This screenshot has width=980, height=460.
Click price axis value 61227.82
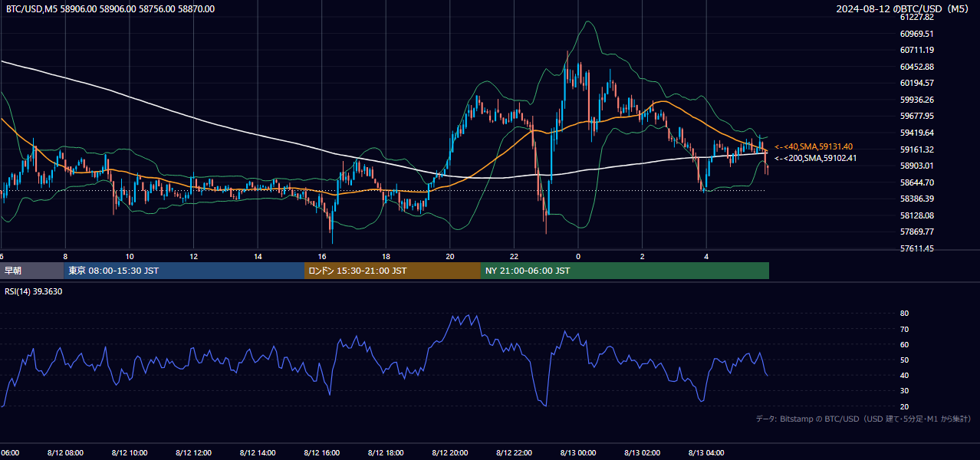[x=916, y=17]
